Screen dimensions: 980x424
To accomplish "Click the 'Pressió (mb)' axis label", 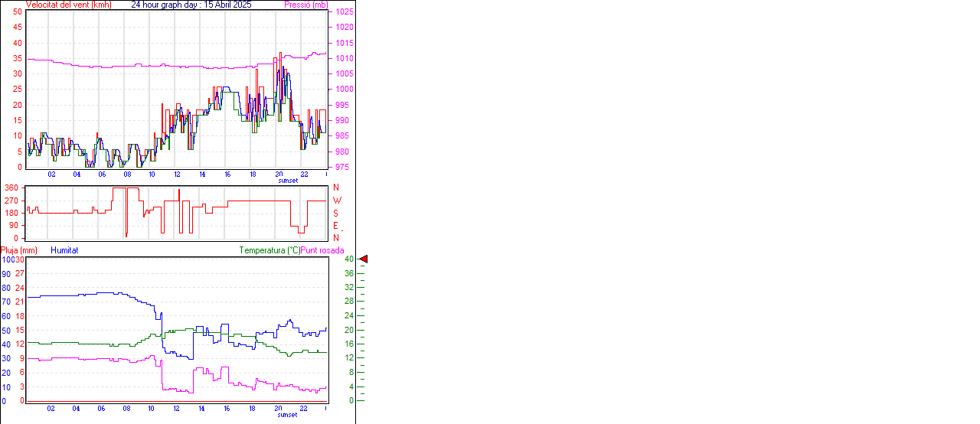I will (x=305, y=5).
